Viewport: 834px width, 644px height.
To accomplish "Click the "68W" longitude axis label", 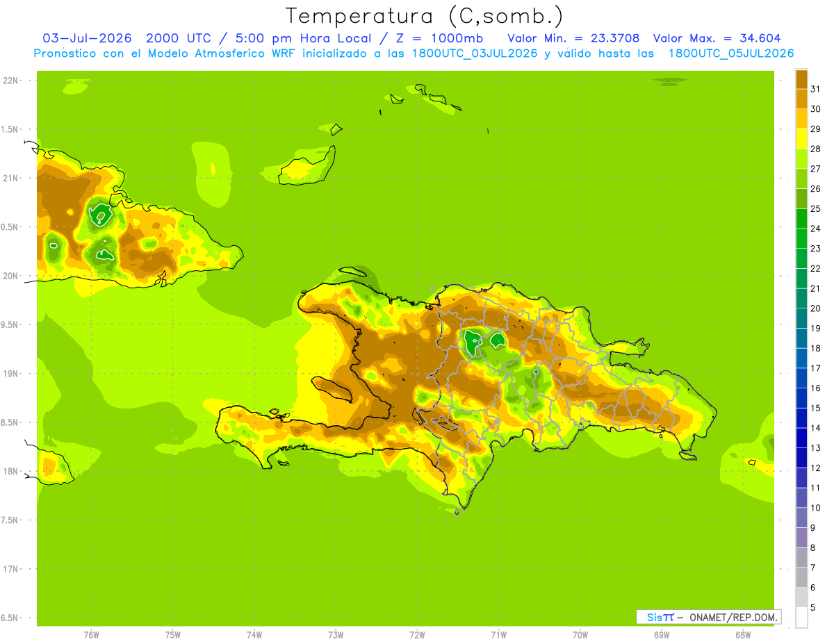I will click(x=743, y=635).
